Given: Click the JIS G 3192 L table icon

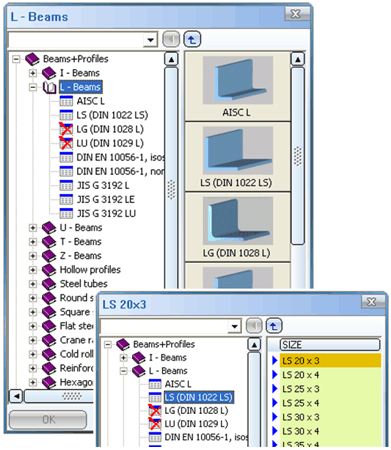Looking at the screenshot, I should [x=66, y=185].
